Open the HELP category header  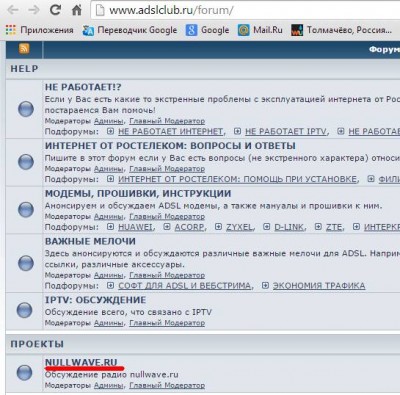(x=24, y=69)
